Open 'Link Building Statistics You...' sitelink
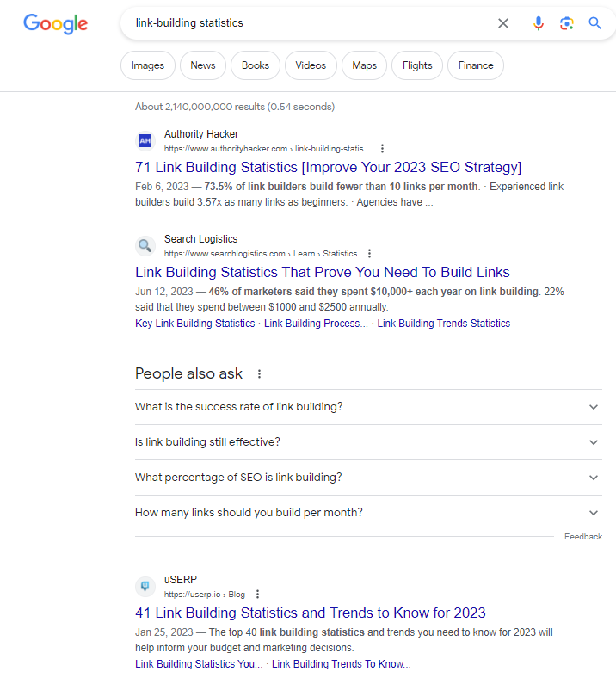This screenshot has width=616, height=684. 199,664
